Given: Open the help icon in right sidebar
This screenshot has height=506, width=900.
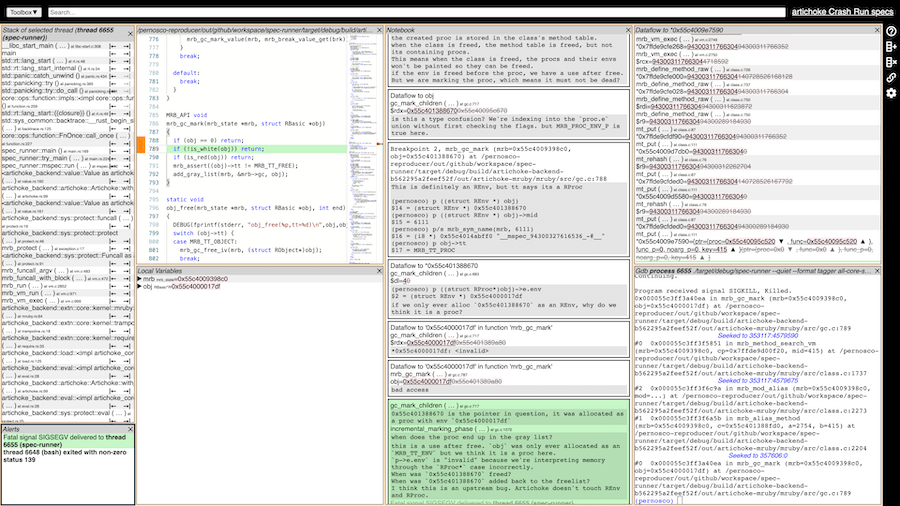Looking at the screenshot, I should (891, 31).
